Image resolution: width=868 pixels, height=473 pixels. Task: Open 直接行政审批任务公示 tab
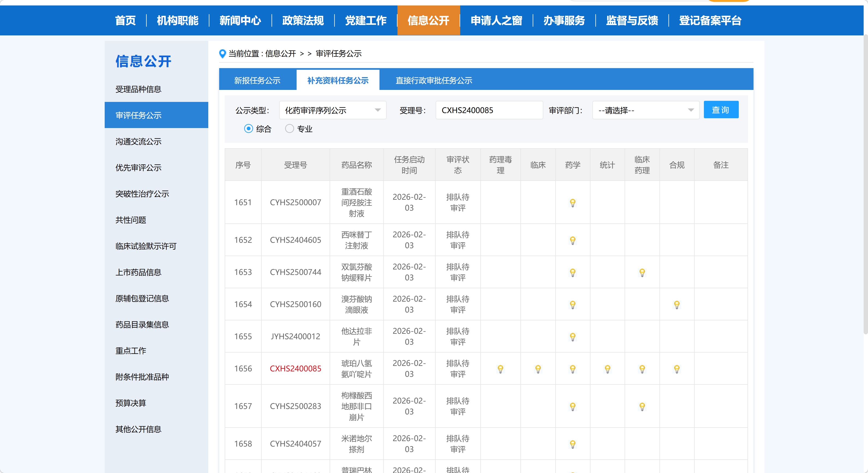point(433,80)
